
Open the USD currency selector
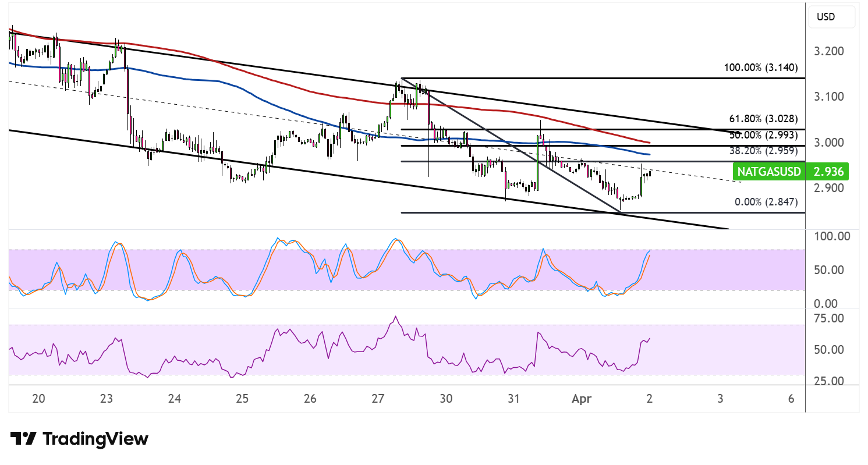pos(831,17)
